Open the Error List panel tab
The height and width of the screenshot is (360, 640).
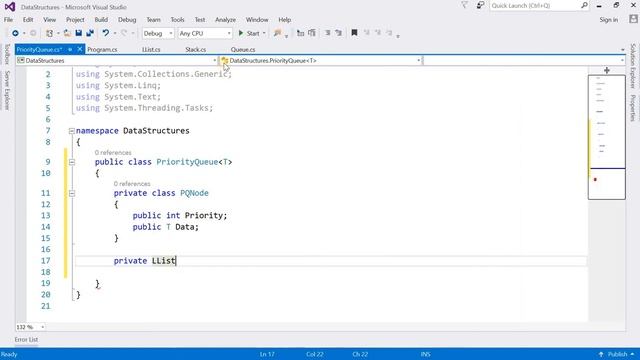pos(26,340)
